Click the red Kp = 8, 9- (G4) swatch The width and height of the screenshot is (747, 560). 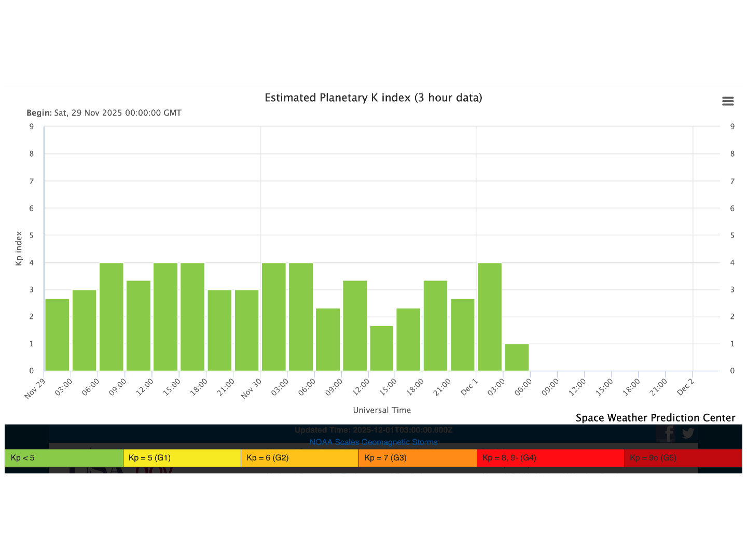(550, 458)
